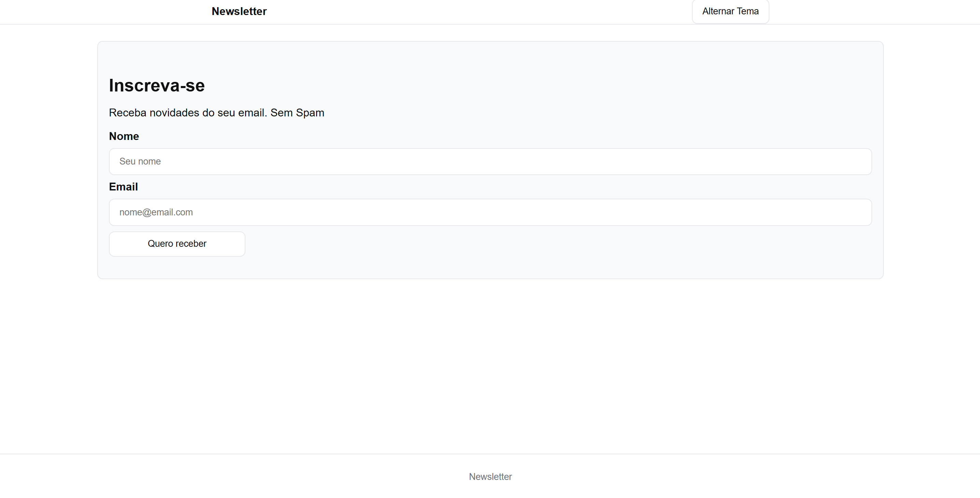This screenshot has height=498, width=980.
Task: Click the Sem Spam phrase
Action: (297, 113)
